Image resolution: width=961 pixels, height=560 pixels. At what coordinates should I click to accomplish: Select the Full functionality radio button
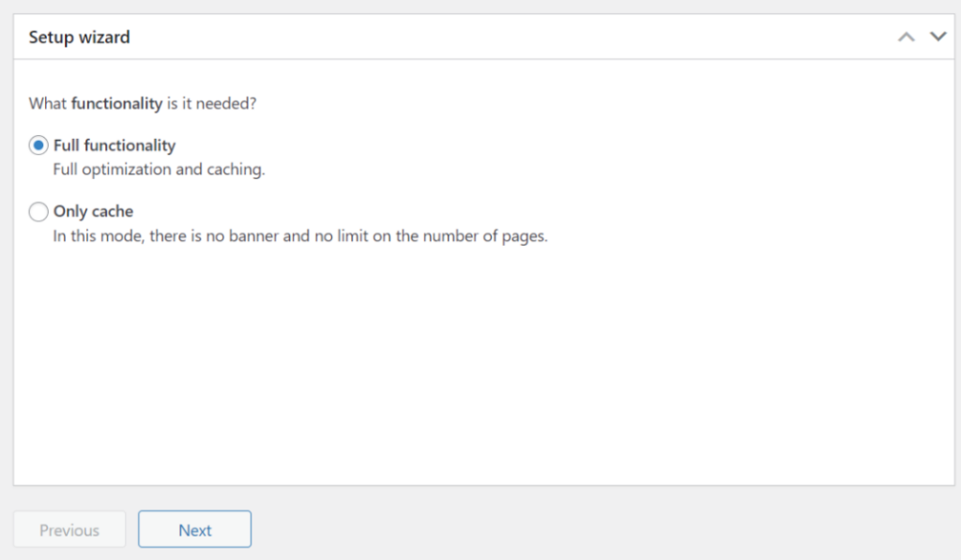(x=38, y=145)
